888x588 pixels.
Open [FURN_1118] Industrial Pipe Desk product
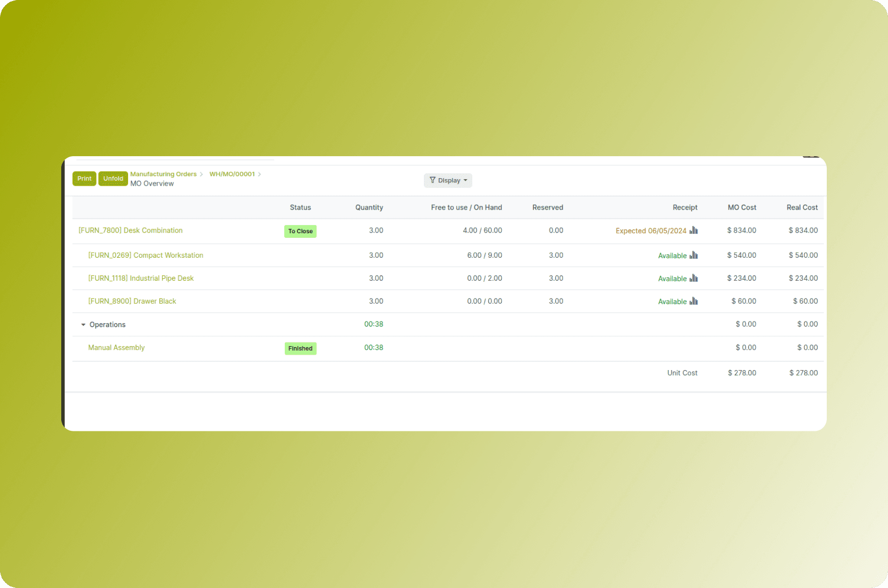point(141,278)
